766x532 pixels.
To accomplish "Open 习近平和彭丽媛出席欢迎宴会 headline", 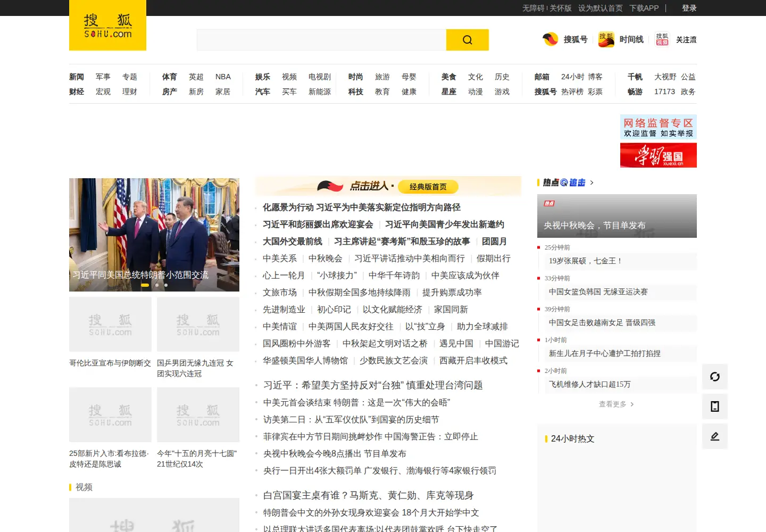I will point(318,225).
